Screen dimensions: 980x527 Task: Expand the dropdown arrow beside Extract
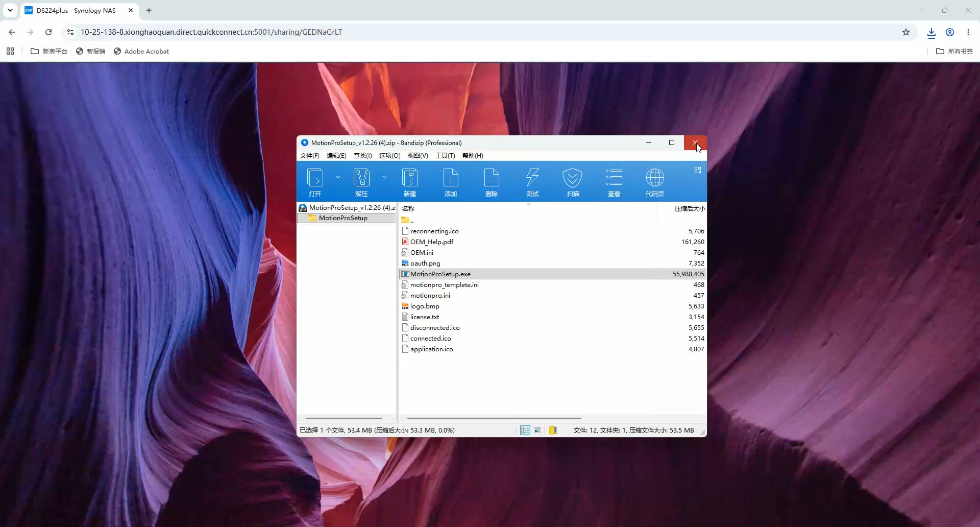[x=384, y=177]
